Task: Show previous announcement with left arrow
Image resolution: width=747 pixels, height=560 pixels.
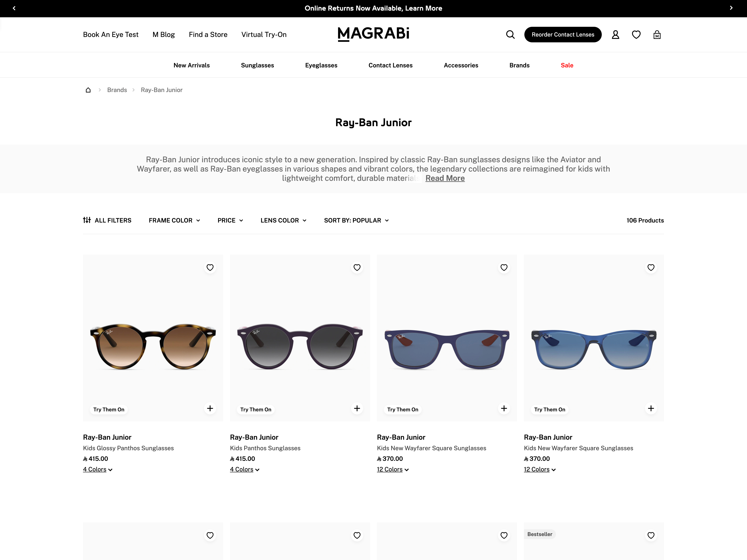Action: [14, 8]
